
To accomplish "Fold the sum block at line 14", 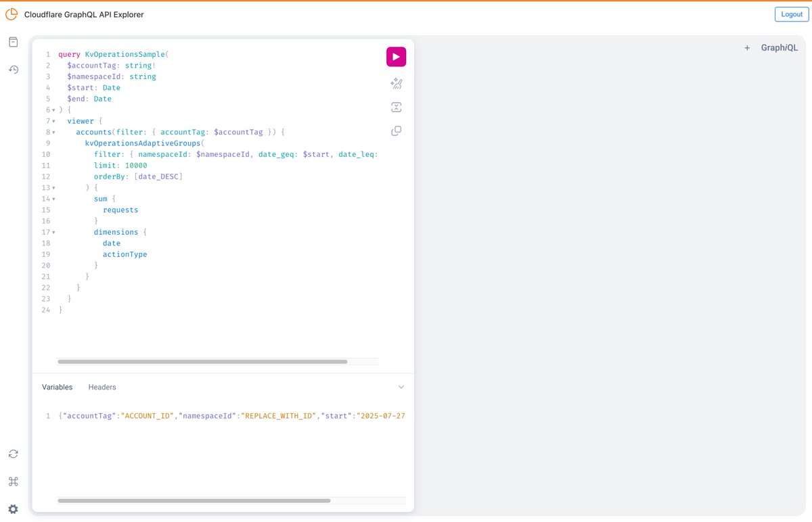I will click(x=53, y=199).
